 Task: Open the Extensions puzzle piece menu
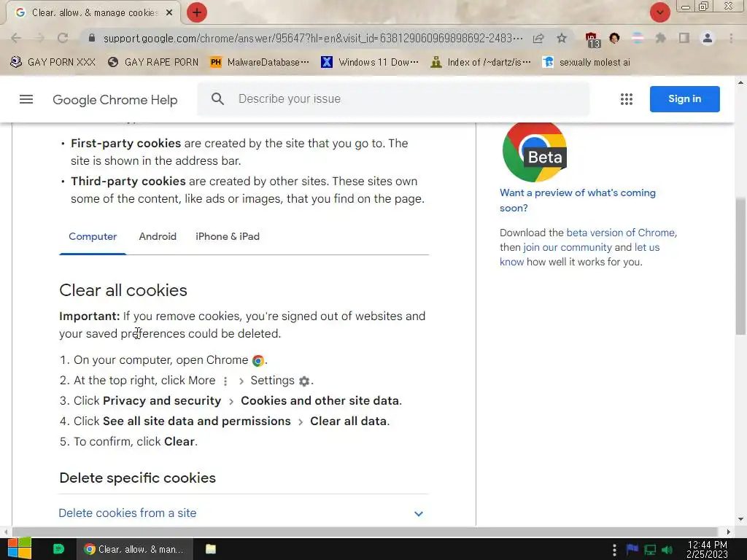[660, 38]
